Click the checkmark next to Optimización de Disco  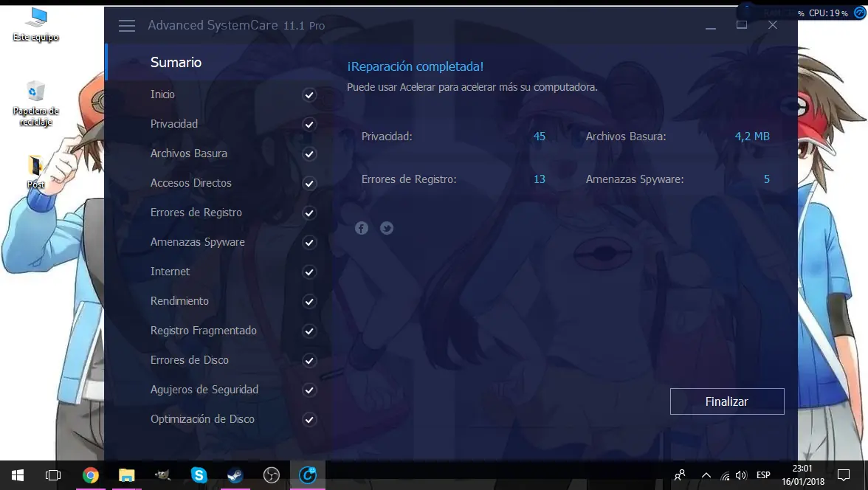[309, 419]
